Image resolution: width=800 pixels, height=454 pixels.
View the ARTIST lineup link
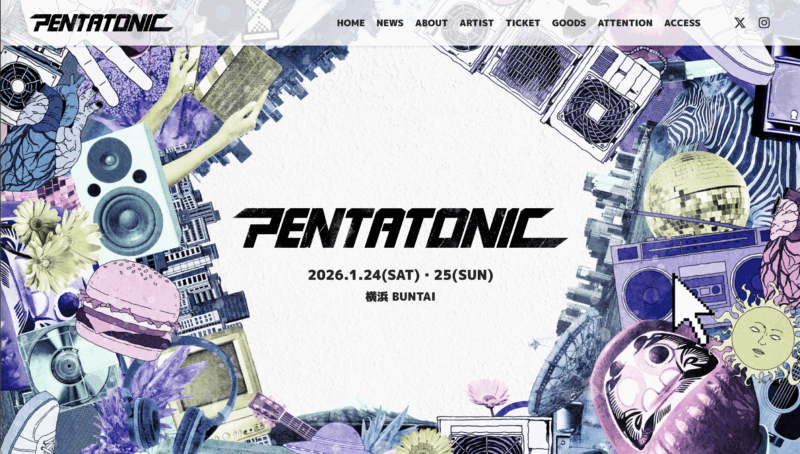[x=477, y=23]
